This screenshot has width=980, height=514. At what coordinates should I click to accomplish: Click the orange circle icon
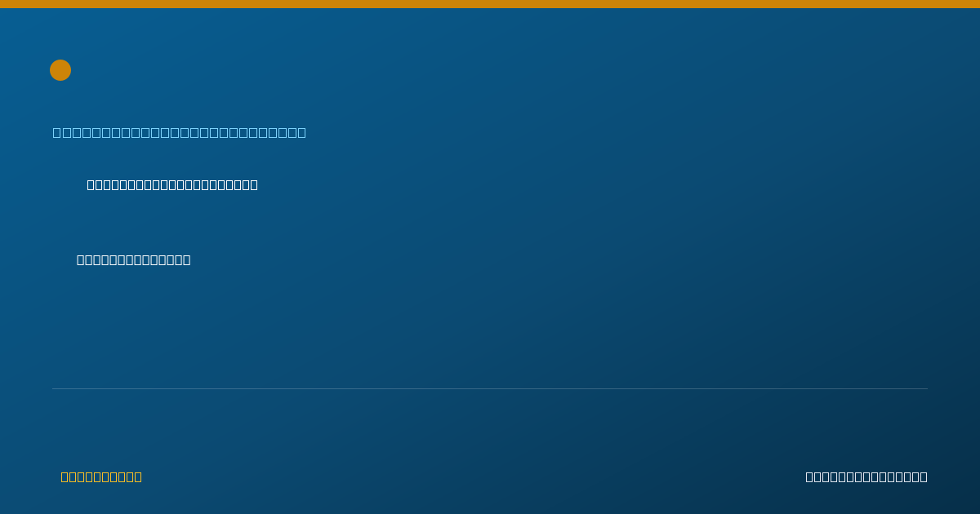[x=60, y=70]
